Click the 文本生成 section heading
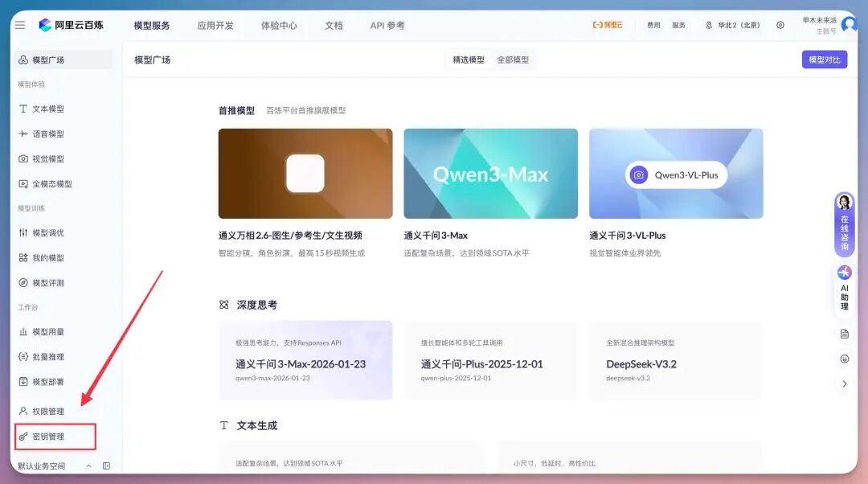Image resolution: width=868 pixels, height=484 pixels. click(257, 425)
